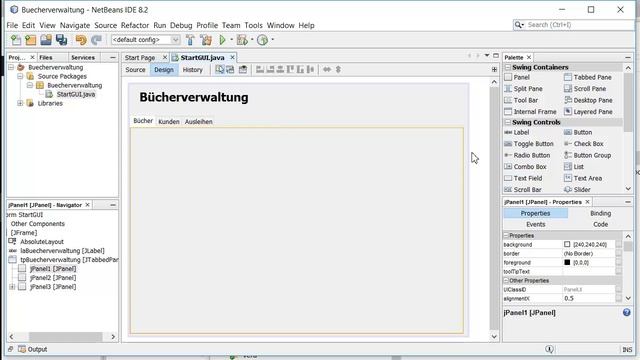This screenshot has height=360, width=640.
Task: Click the Search field
Action: click(x=573, y=25)
